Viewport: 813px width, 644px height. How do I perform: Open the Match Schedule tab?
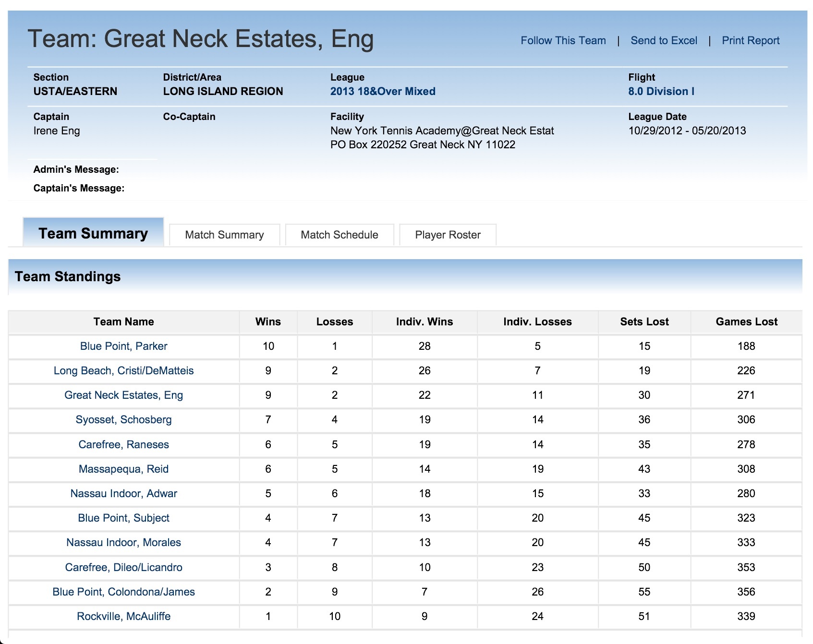339,235
